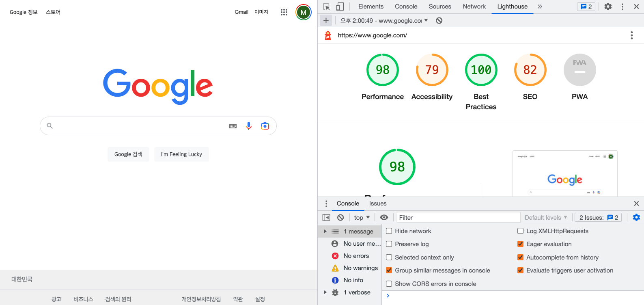Screen dimensions: 644x305
Task: Open Google account avatar M
Action: 304,12
